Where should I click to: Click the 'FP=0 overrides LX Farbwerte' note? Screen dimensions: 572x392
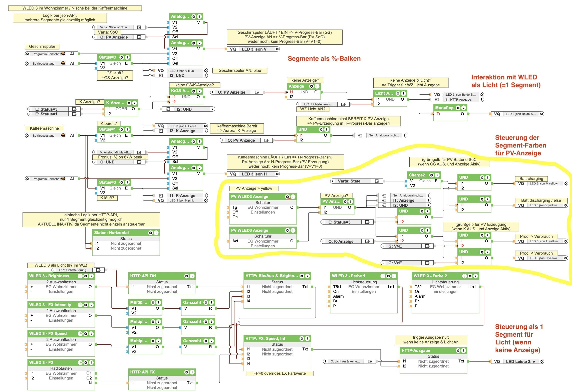pyautogui.click(x=279, y=373)
